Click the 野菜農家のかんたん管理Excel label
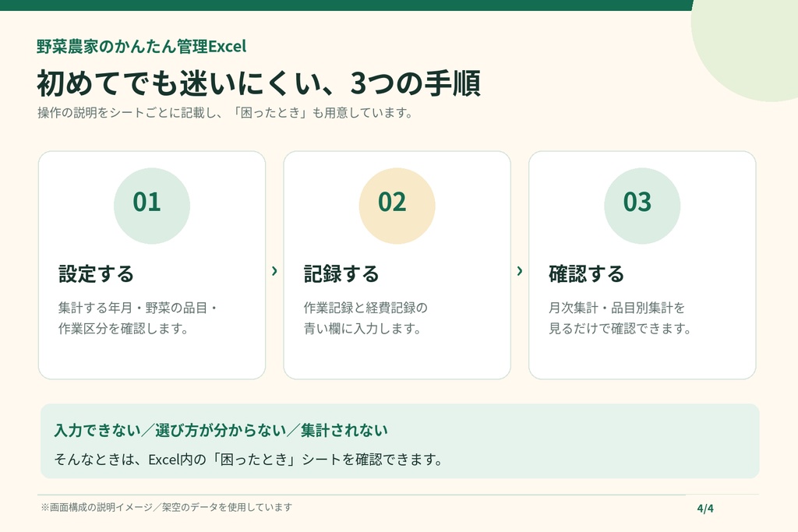This screenshot has width=798, height=532. (x=142, y=46)
